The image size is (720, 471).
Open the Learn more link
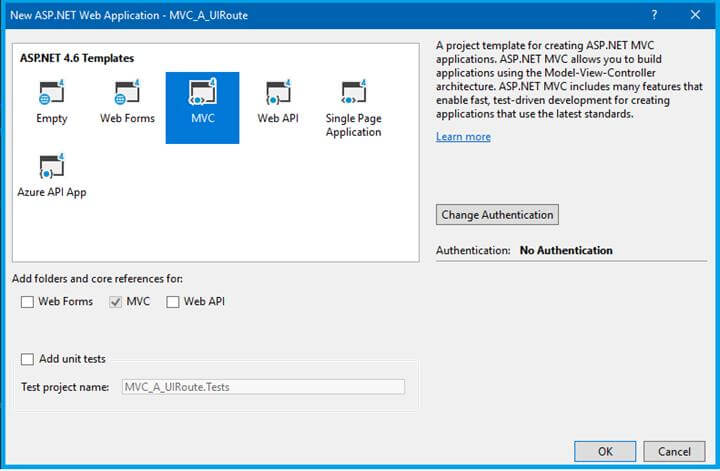pyautogui.click(x=463, y=137)
